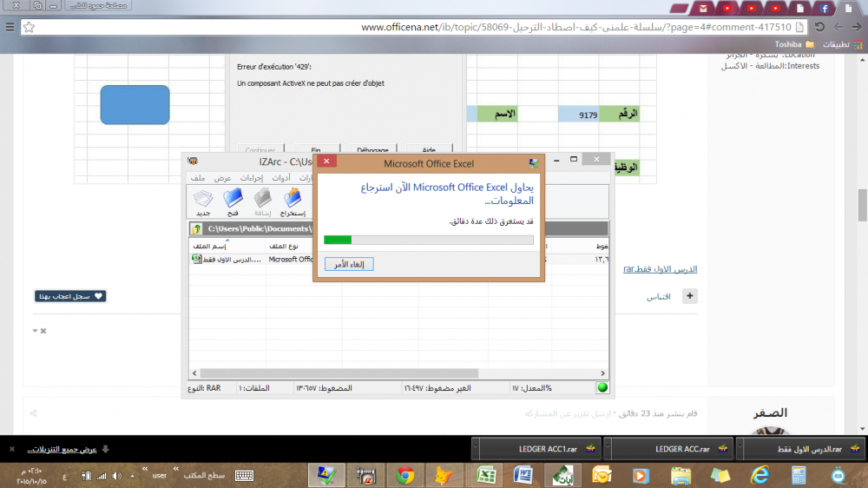Click the Excel recovery progress bar
Viewport: 868px width, 488px height.
pyautogui.click(x=429, y=240)
